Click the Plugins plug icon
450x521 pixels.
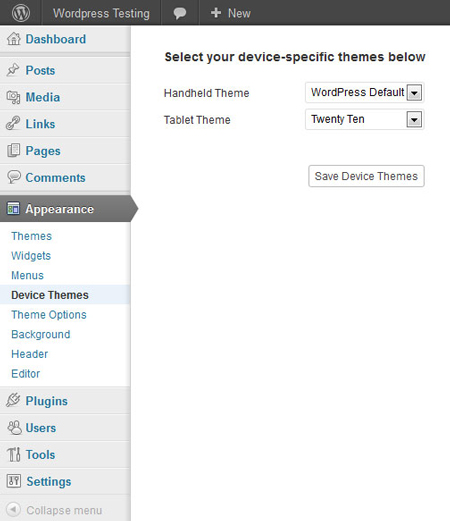click(13, 400)
